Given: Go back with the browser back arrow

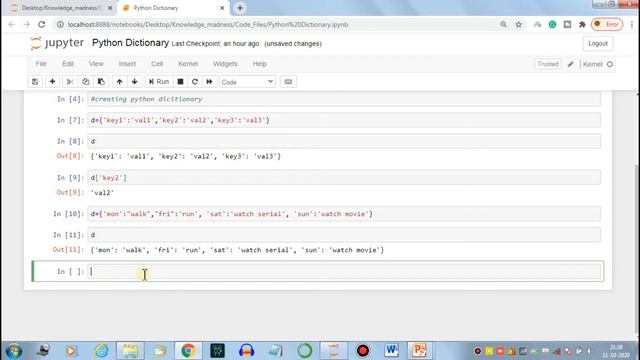Looking at the screenshot, I should point(11,24).
